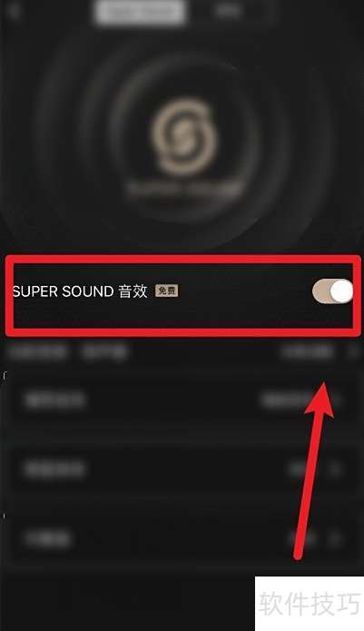
Task: Tap the small chevron beside that blurred link
Action: [x=354, y=351]
